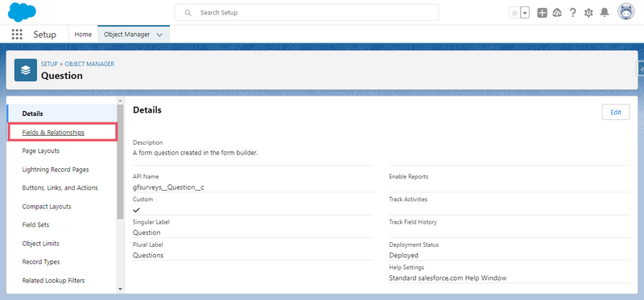The width and height of the screenshot is (644, 300).
Task: Open the Help question mark icon
Action: point(572,13)
